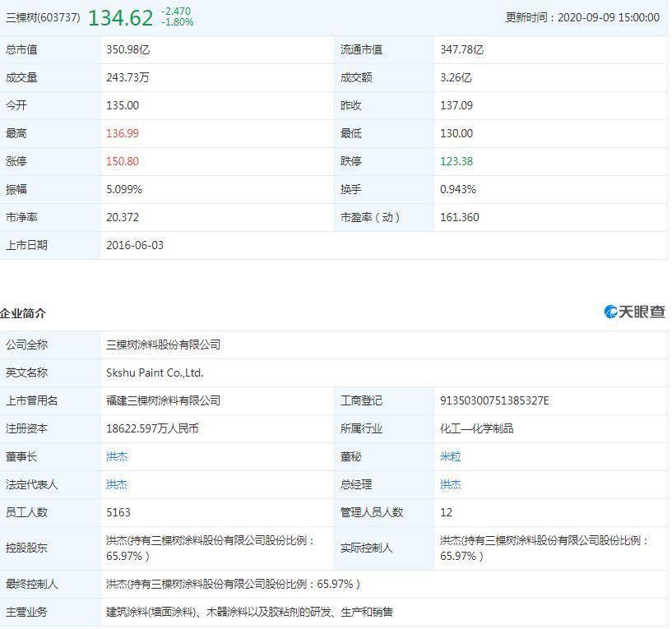Click the red 最高 value 136.99
This screenshot has width=672, height=629.
coord(123,133)
